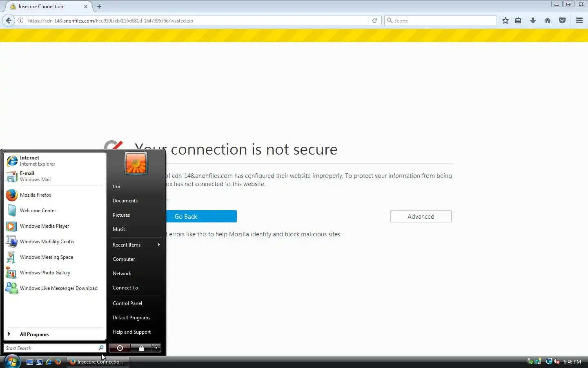Image resolution: width=588 pixels, height=368 pixels.
Task: Click the network tray icon
Action: 549,361
